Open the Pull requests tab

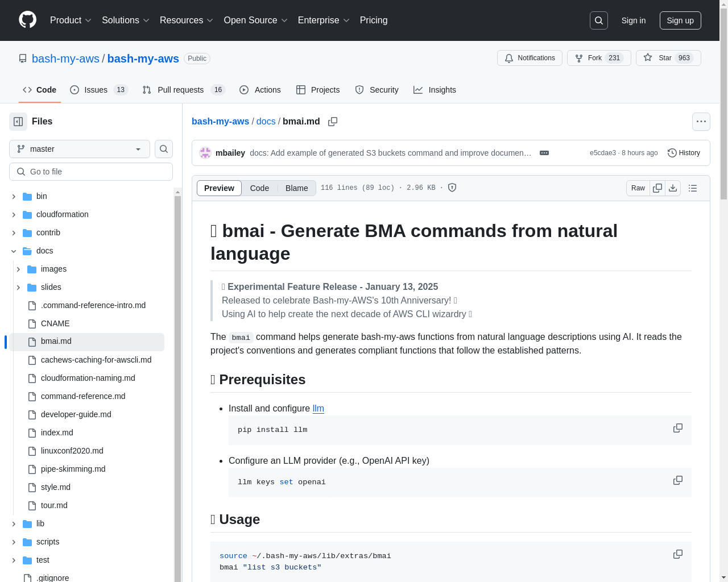[x=184, y=90]
